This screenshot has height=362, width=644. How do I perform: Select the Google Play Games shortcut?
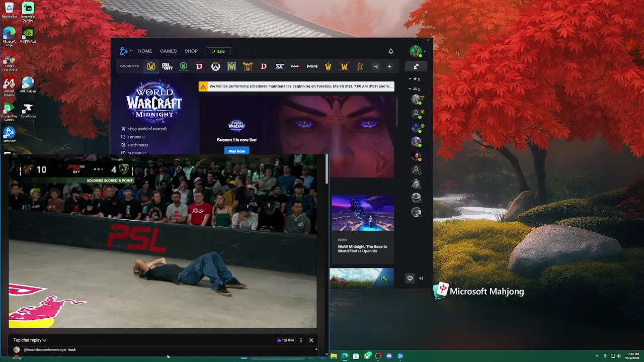click(9, 112)
